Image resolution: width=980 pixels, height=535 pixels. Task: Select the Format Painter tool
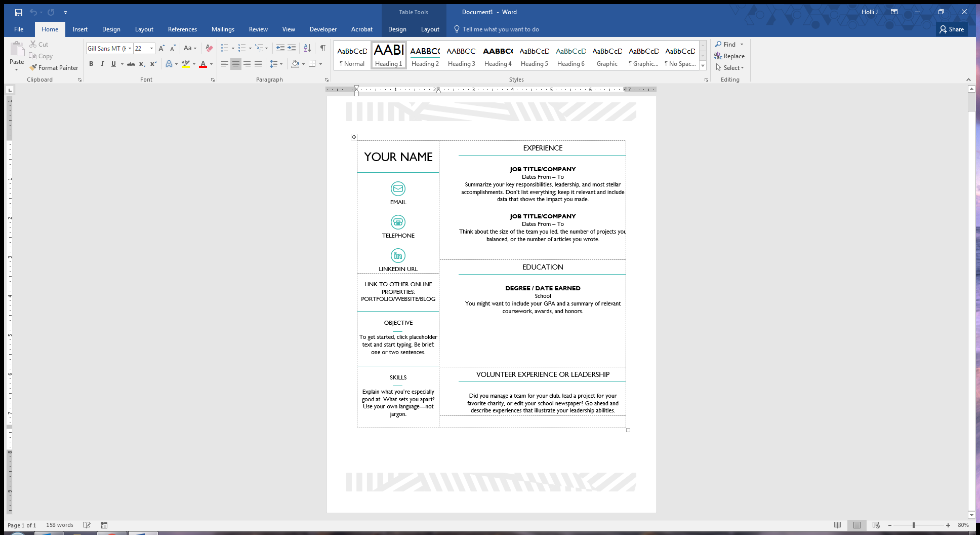[x=54, y=67]
